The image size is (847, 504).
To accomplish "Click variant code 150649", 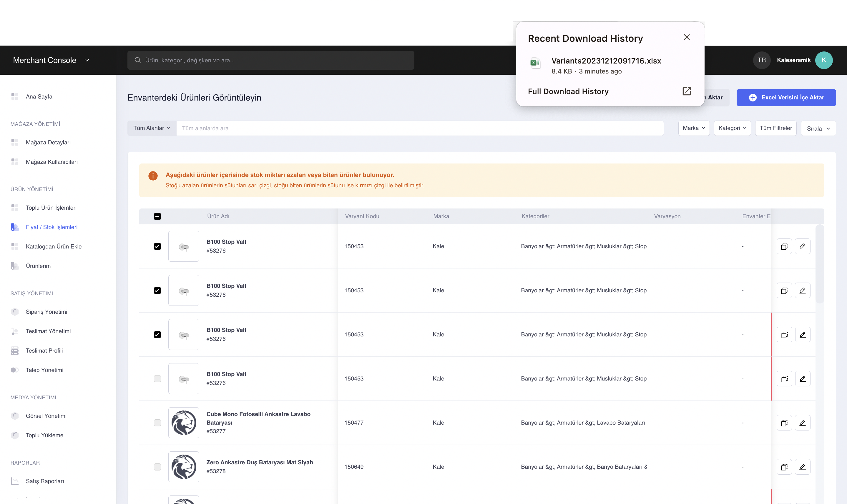I will tap(354, 467).
